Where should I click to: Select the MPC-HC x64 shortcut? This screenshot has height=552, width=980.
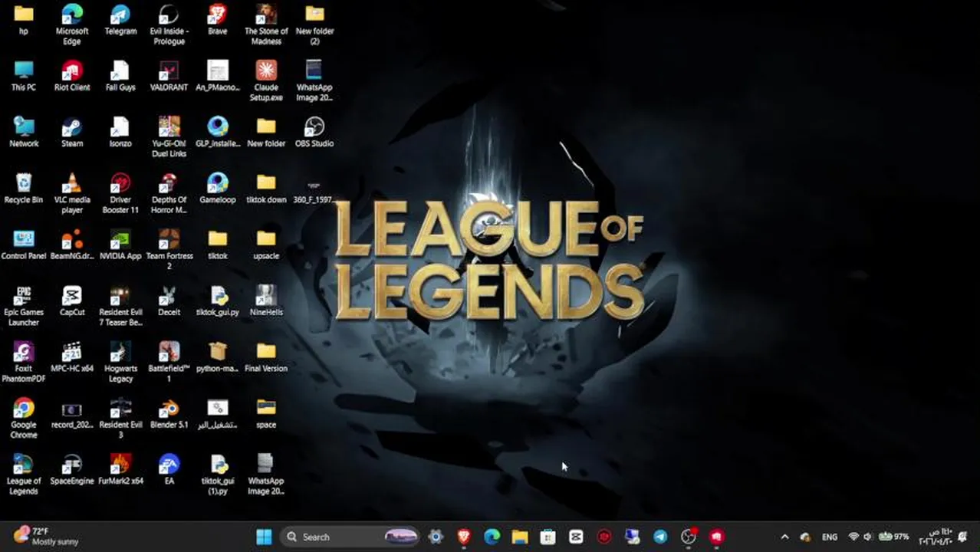click(x=72, y=356)
